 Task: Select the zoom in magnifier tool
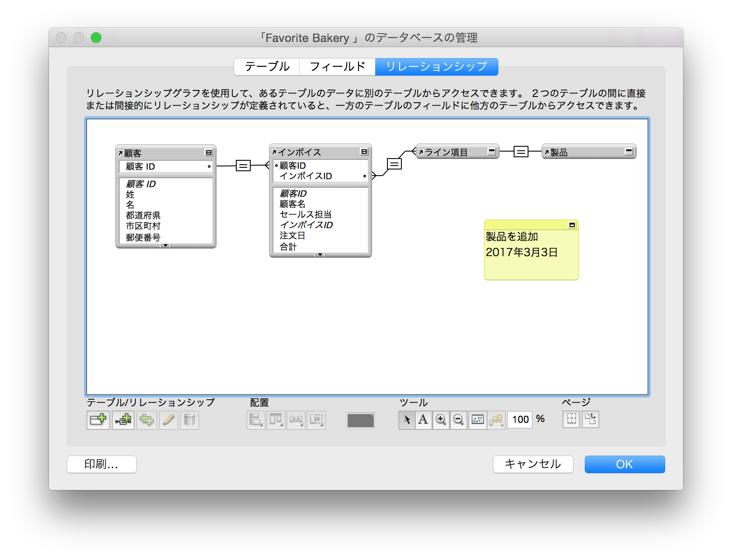(441, 420)
